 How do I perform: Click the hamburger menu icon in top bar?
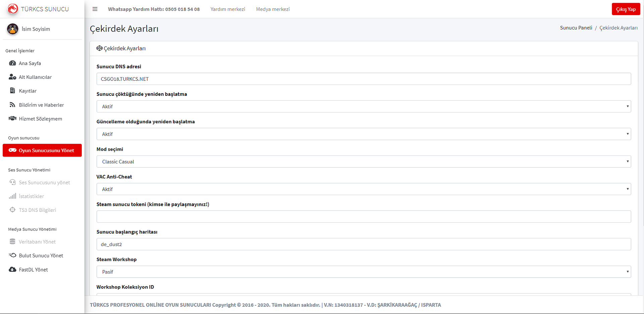click(x=95, y=9)
